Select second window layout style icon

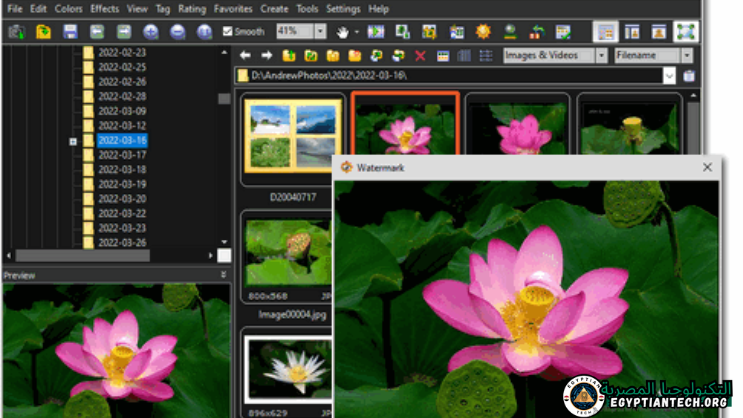click(x=632, y=32)
